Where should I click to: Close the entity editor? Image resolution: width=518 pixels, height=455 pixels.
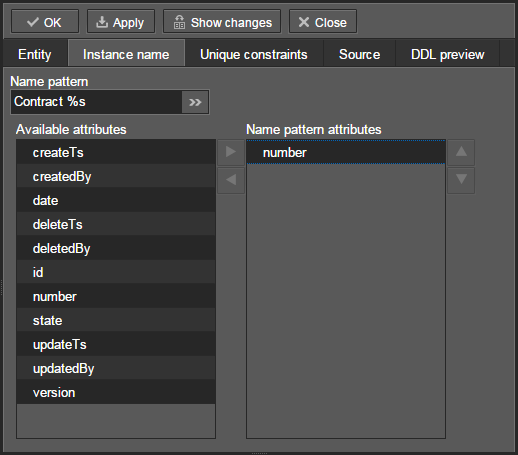[x=323, y=21]
